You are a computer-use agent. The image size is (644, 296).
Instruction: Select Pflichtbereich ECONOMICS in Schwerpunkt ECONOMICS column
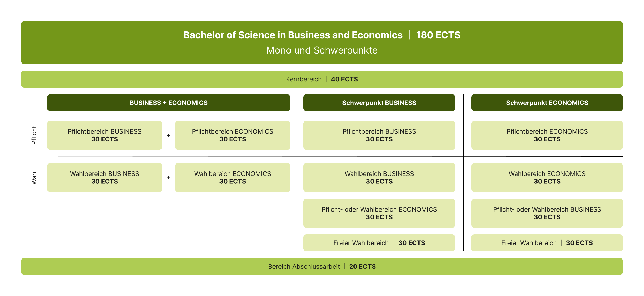[547, 135]
